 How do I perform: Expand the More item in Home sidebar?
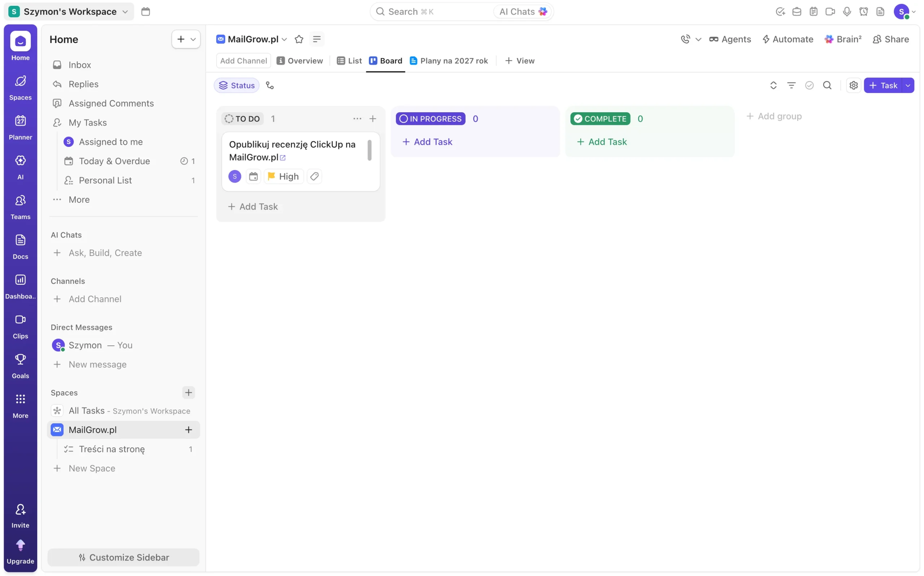tap(79, 200)
